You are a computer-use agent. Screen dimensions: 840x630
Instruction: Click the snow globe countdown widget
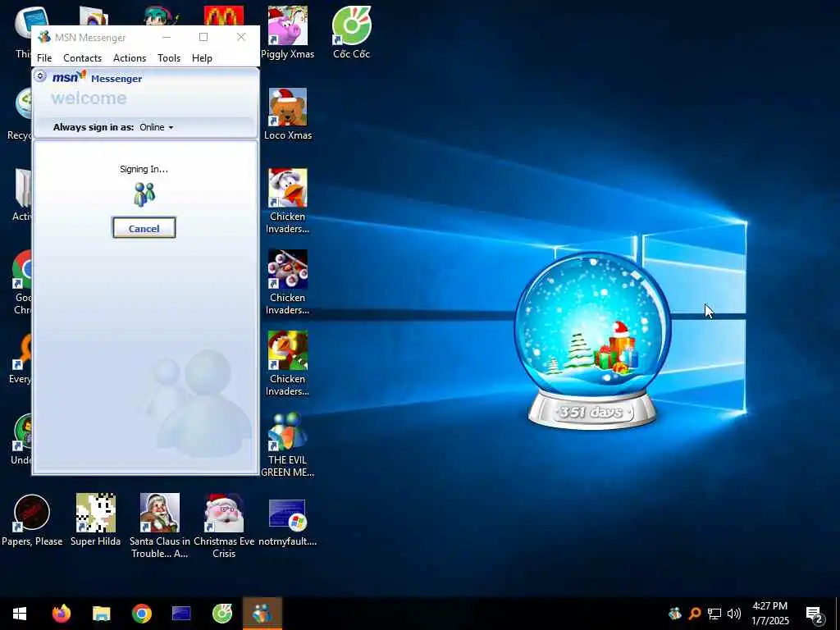(x=593, y=340)
